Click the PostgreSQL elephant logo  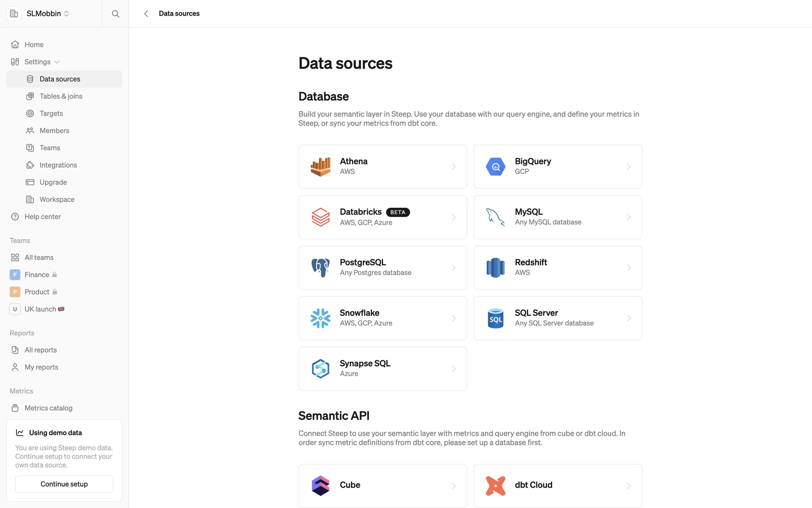(x=320, y=268)
